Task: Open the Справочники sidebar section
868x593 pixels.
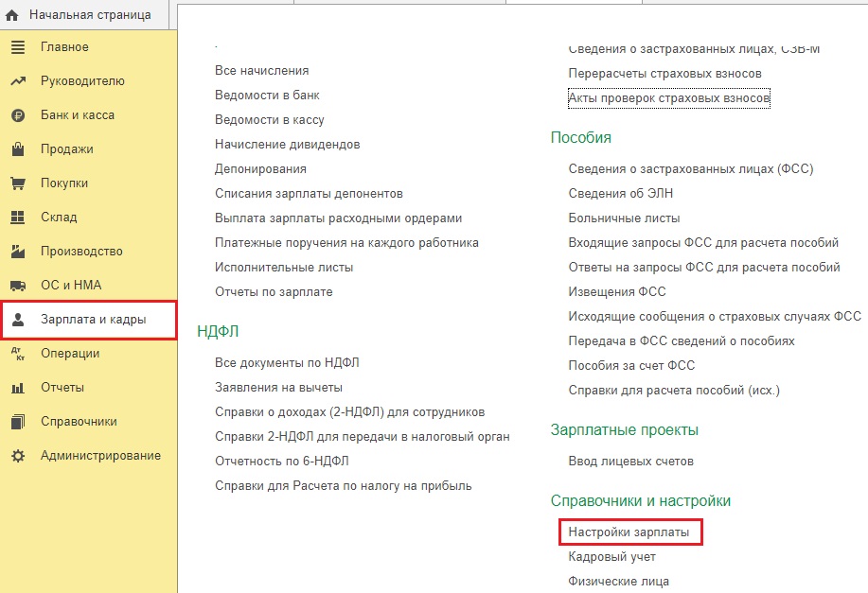Action: [89, 422]
